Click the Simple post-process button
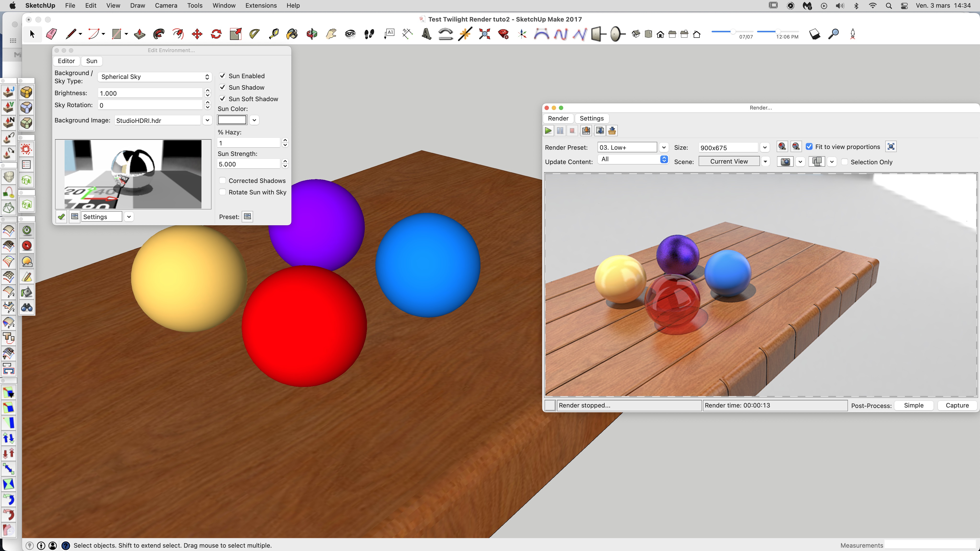The height and width of the screenshot is (551, 980). pos(913,405)
